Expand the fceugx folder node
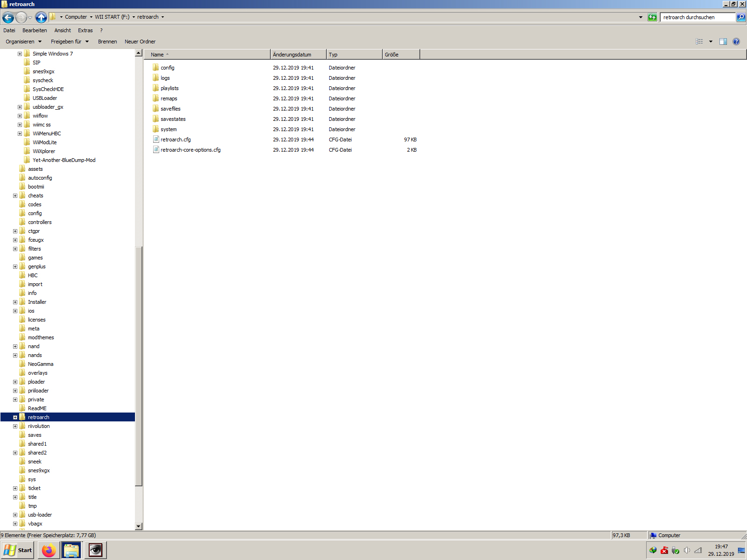This screenshot has height=560, width=747. 15,240
